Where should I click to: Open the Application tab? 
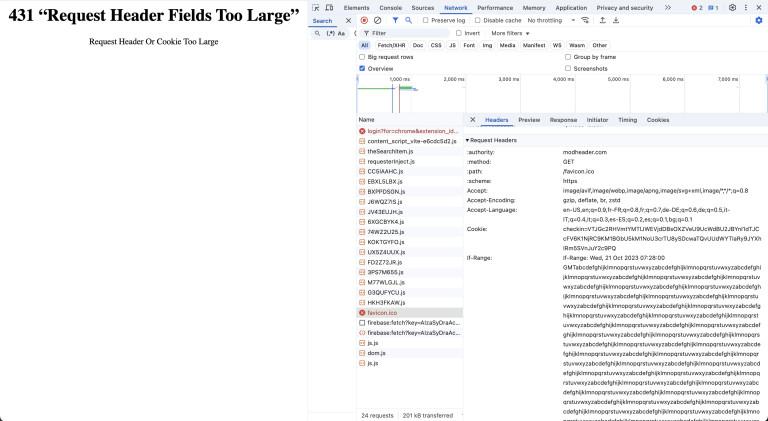click(x=571, y=8)
